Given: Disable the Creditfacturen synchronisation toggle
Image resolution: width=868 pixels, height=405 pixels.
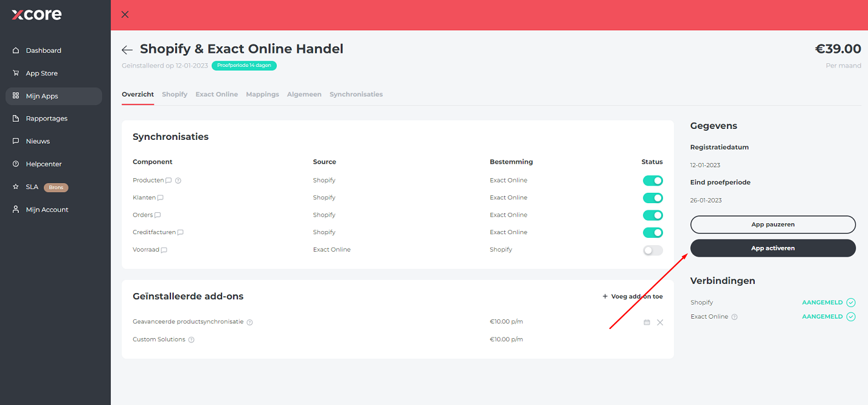Looking at the screenshot, I should [x=653, y=232].
